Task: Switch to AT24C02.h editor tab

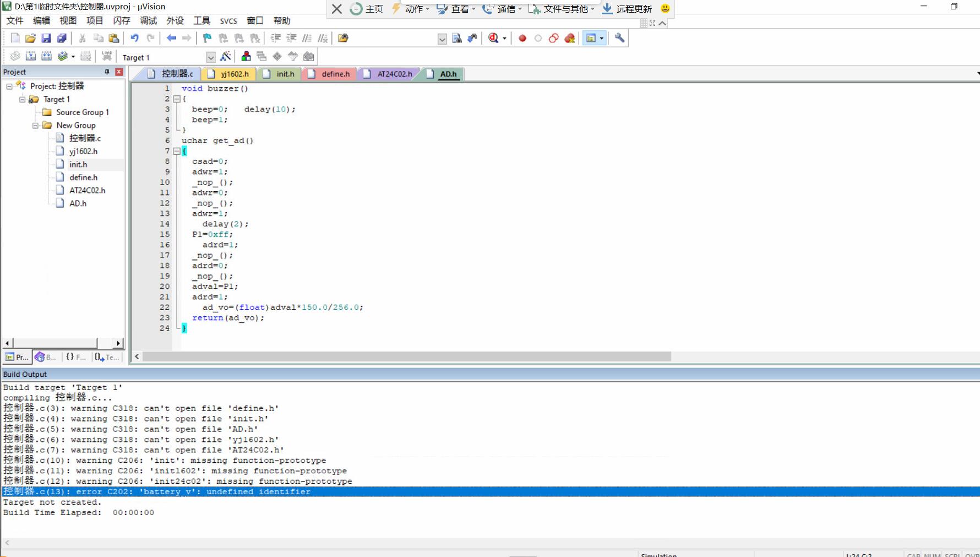Action: coord(389,74)
